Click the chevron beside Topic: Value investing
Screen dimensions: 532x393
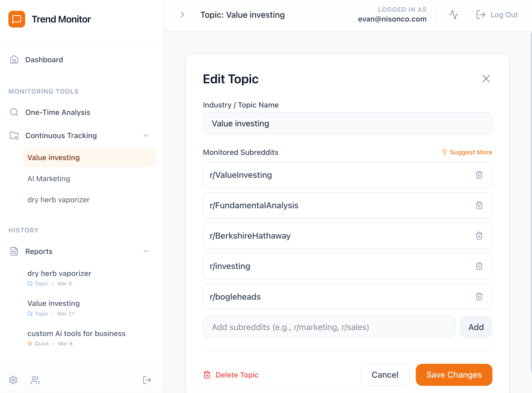pos(182,15)
